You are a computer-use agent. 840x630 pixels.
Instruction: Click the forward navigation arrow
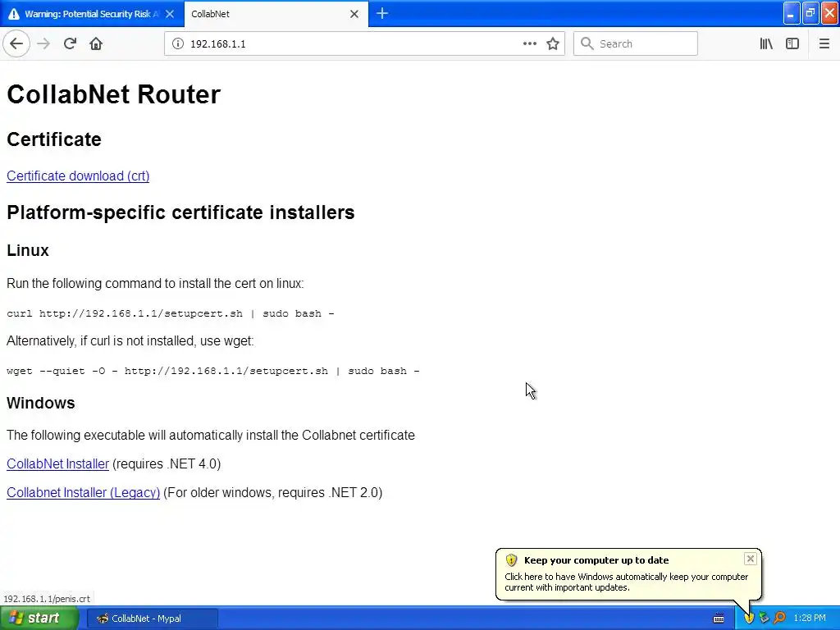pyautogui.click(x=43, y=43)
